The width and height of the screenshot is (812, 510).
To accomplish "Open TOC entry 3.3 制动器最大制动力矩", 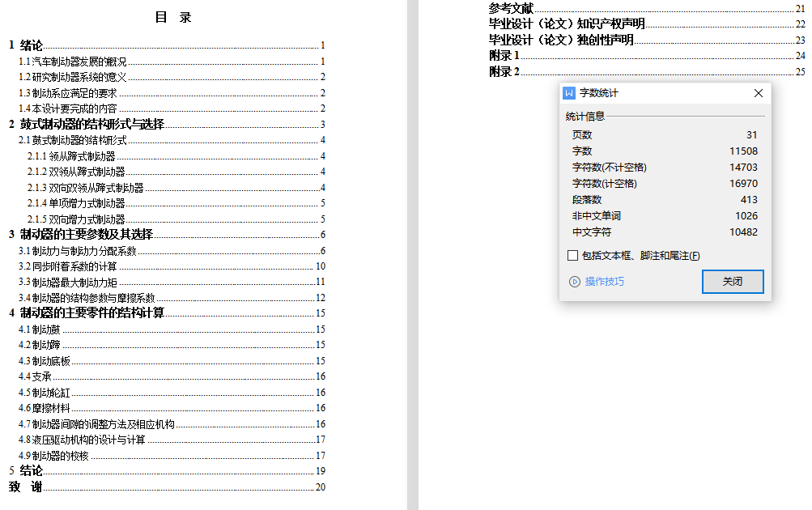I will click(172, 283).
